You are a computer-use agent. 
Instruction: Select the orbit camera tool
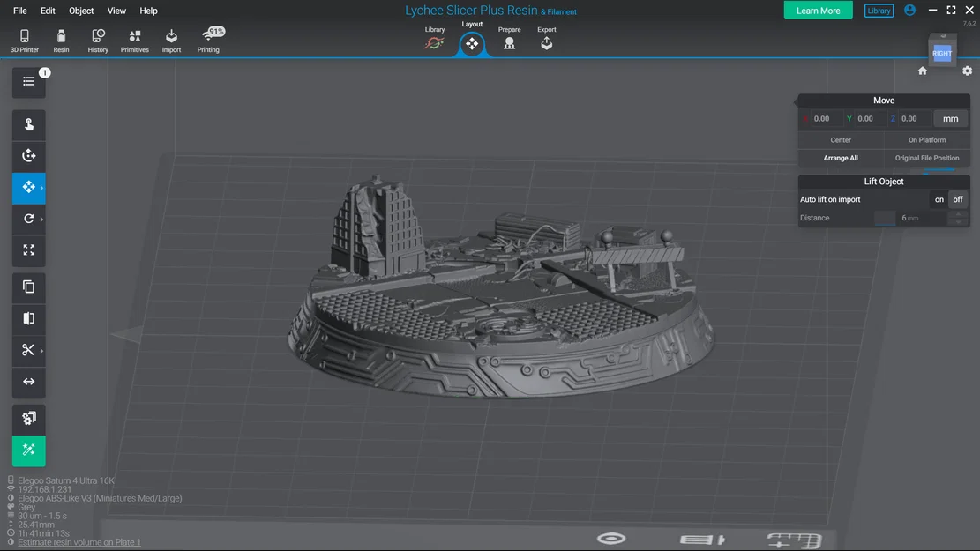pos(29,155)
